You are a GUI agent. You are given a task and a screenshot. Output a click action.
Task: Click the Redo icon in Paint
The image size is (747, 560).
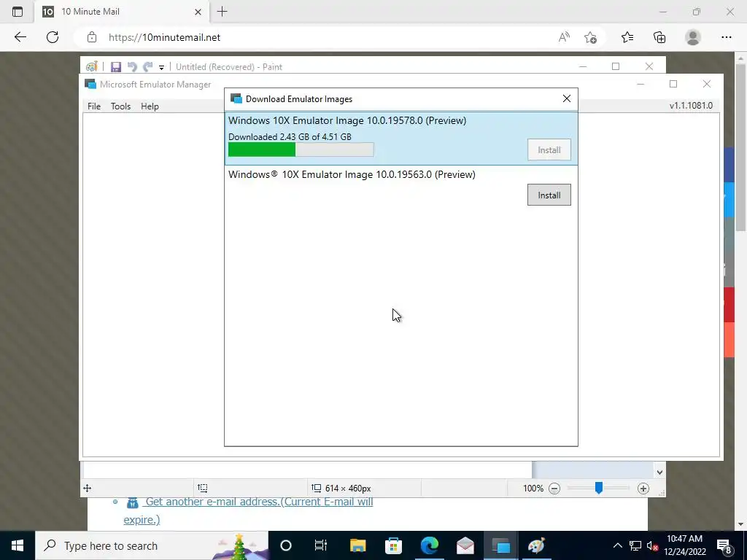pyautogui.click(x=148, y=66)
